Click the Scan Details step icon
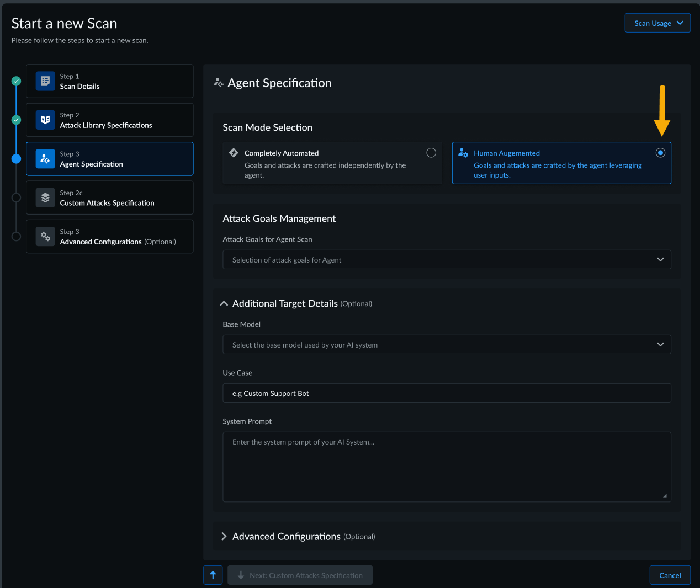 pyautogui.click(x=45, y=81)
